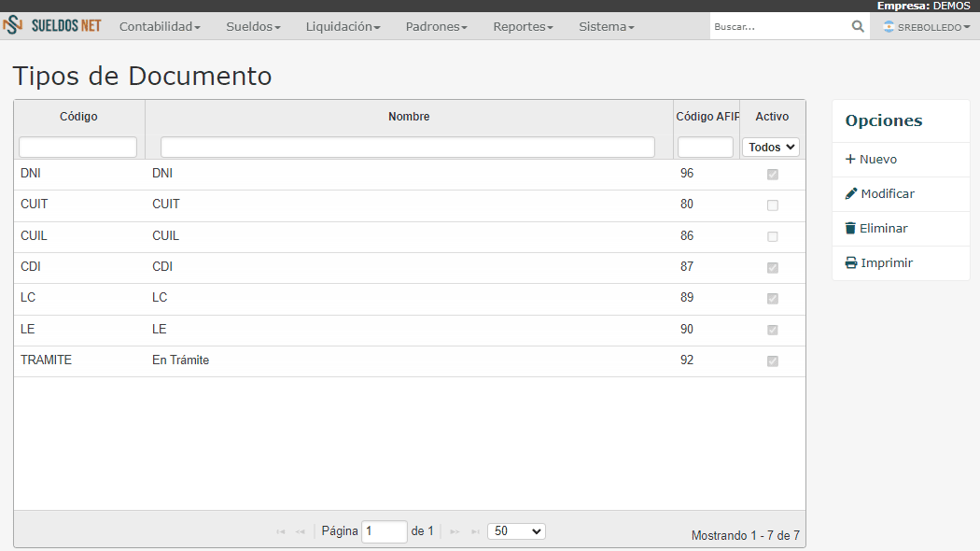Click the plus icon for Nuevo

(850, 159)
